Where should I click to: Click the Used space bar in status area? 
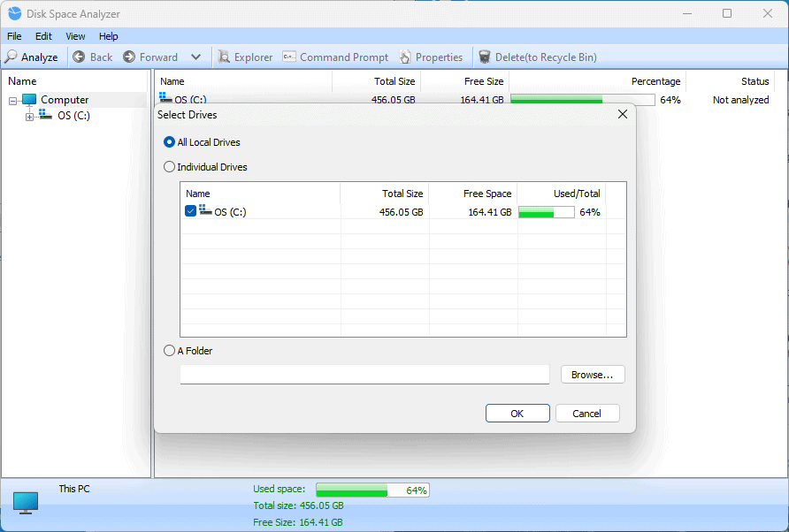point(373,490)
